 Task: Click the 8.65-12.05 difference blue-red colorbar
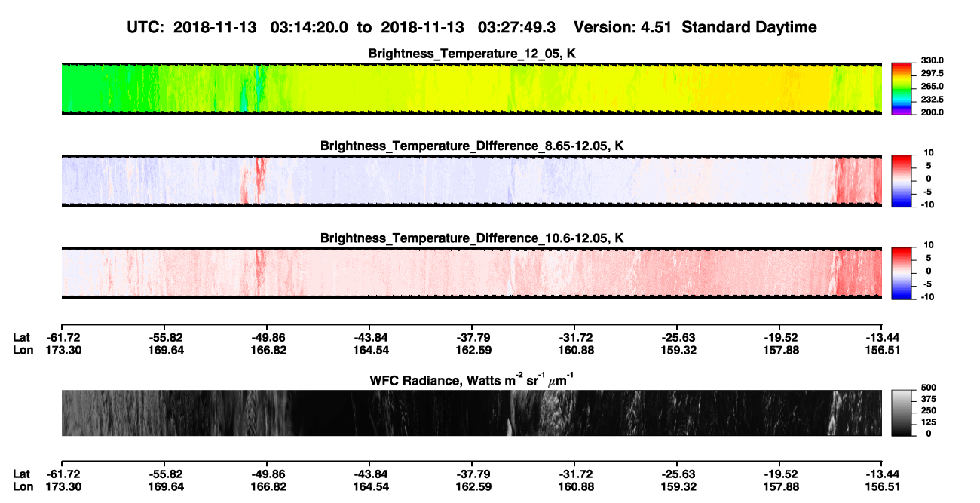coord(902,179)
